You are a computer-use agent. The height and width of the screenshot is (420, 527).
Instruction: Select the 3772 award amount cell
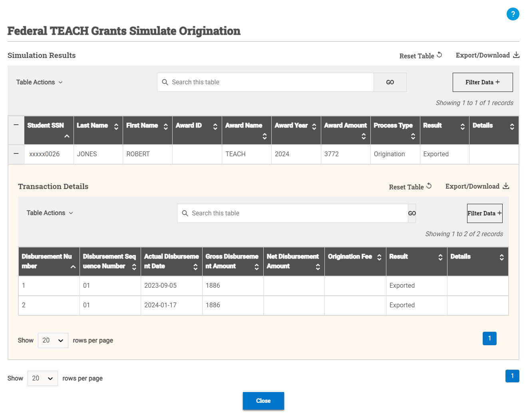(x=346, y=154)
